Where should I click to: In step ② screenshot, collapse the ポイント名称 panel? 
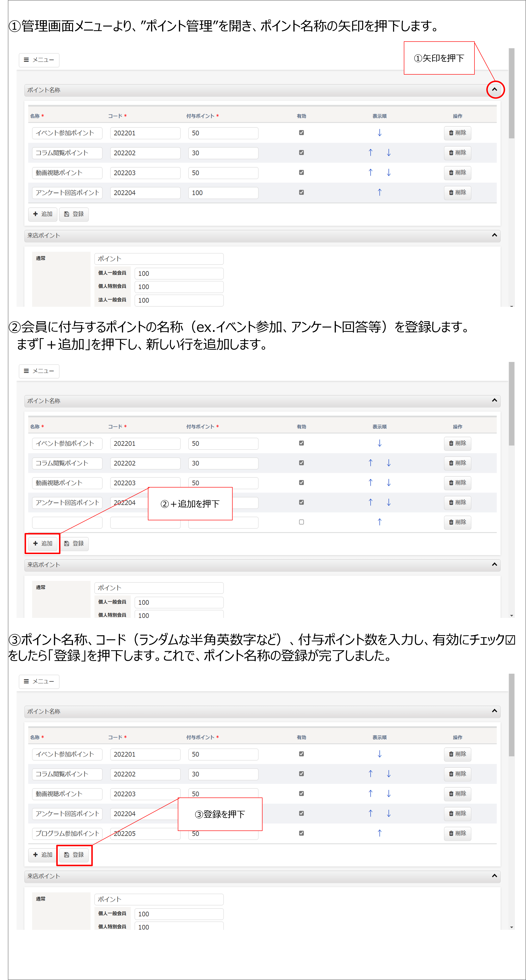click(x=494, y=400)
